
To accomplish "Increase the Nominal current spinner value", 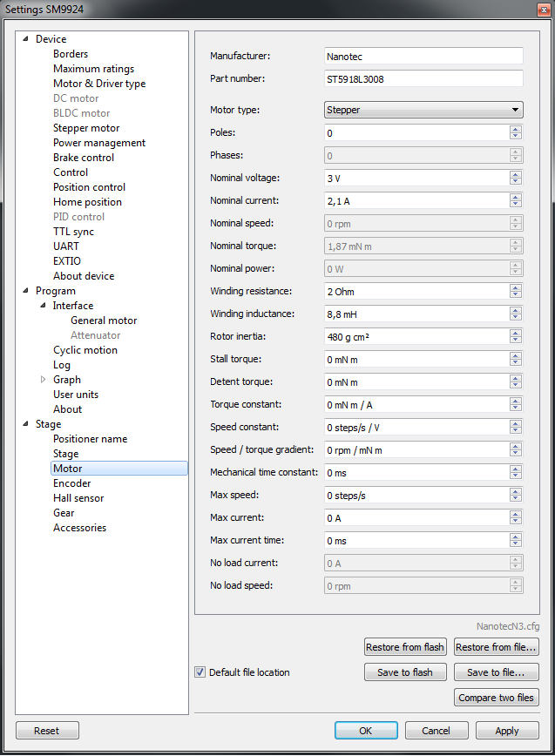I will point(516,197).
